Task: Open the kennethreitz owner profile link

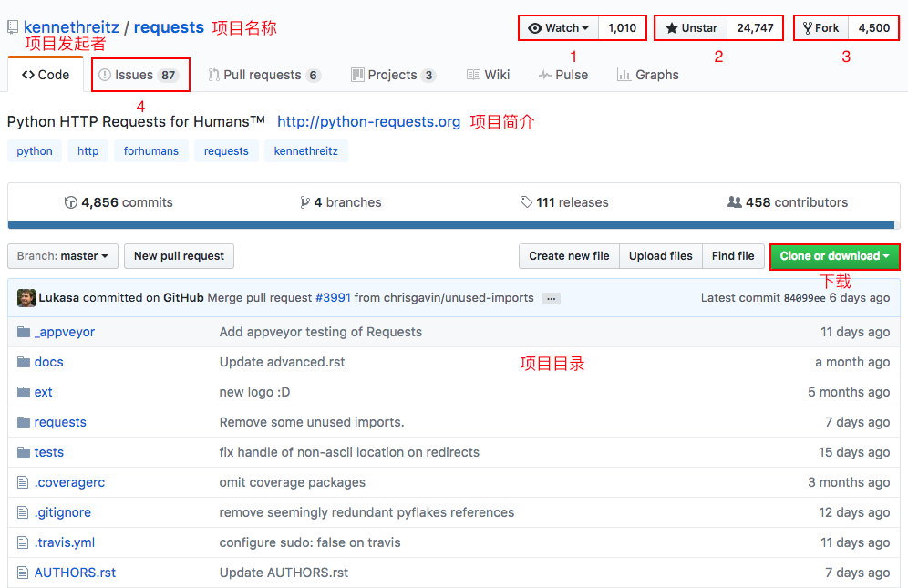Action: [71, 27]
